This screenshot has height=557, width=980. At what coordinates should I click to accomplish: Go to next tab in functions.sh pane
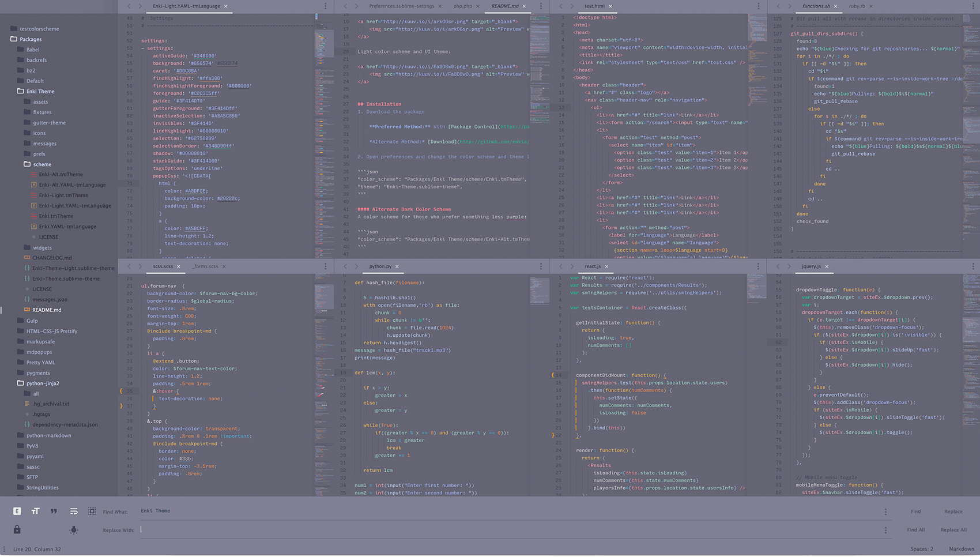coord(789,6)
